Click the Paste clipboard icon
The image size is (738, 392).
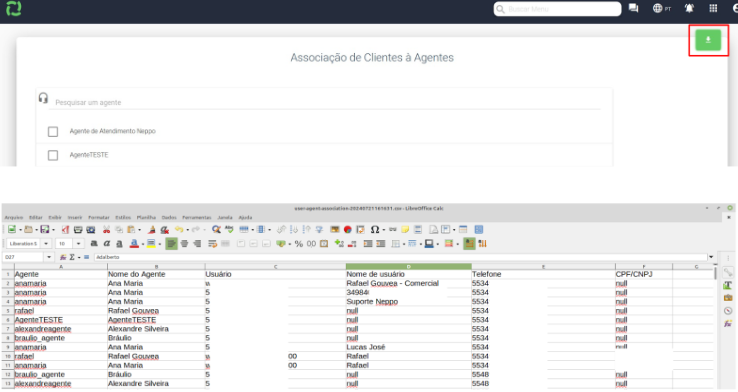click(131, 229)
